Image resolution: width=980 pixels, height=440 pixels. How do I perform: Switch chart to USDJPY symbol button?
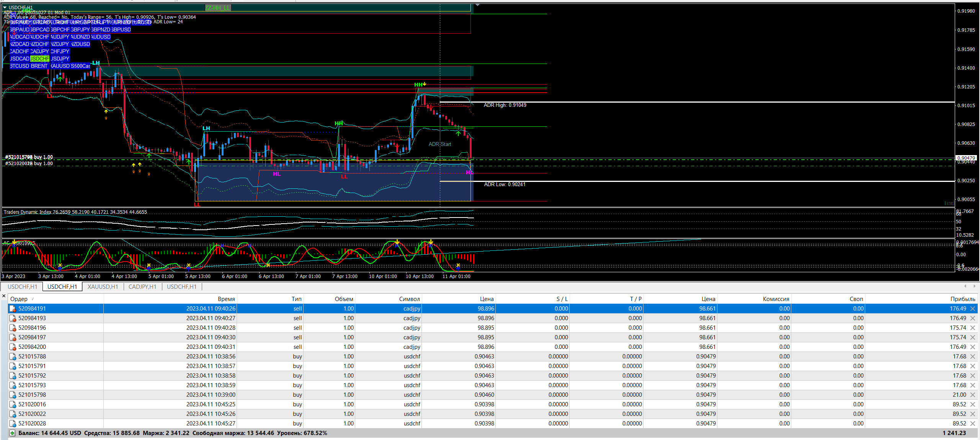tap(60, 59)
